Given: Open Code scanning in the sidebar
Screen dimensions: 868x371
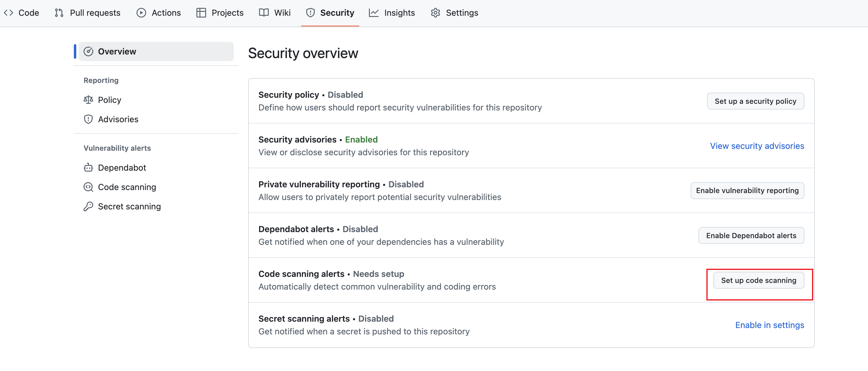Looking at the screenshot, I should pyautogui.click(x=127, y=187).
